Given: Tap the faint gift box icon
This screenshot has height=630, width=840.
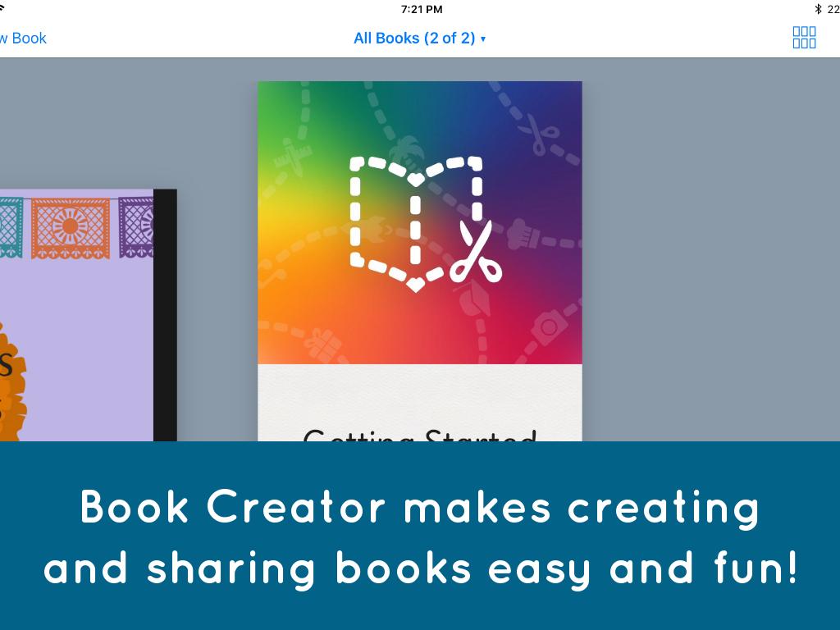Looking at the screenshot, I should click(x=322, y=341).
